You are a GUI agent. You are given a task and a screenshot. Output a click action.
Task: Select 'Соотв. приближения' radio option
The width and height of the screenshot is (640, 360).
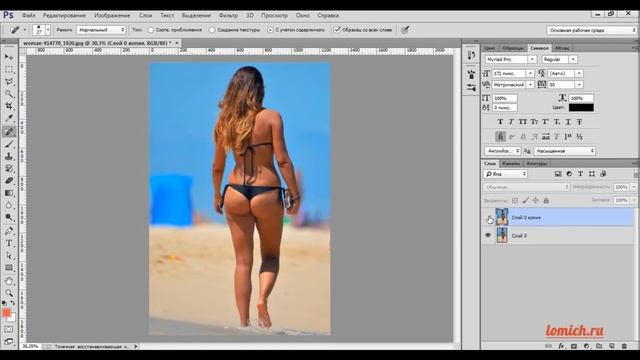click(151, 30)
